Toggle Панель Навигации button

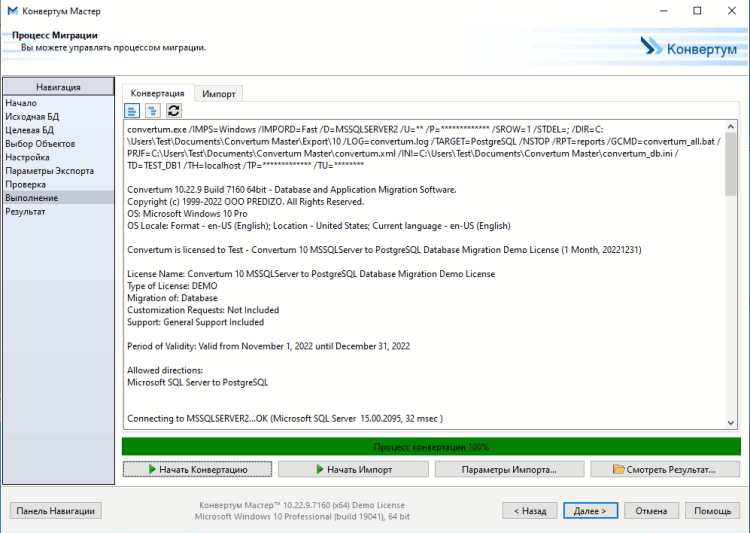click(55, 511)
